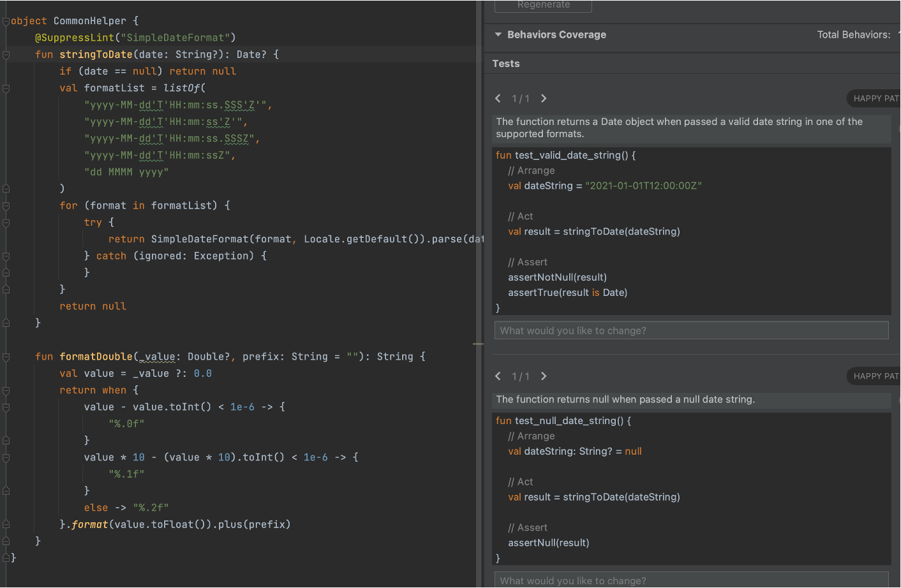Fold the for loop over formatList
901x588 pixels.
tap(6, 206)
